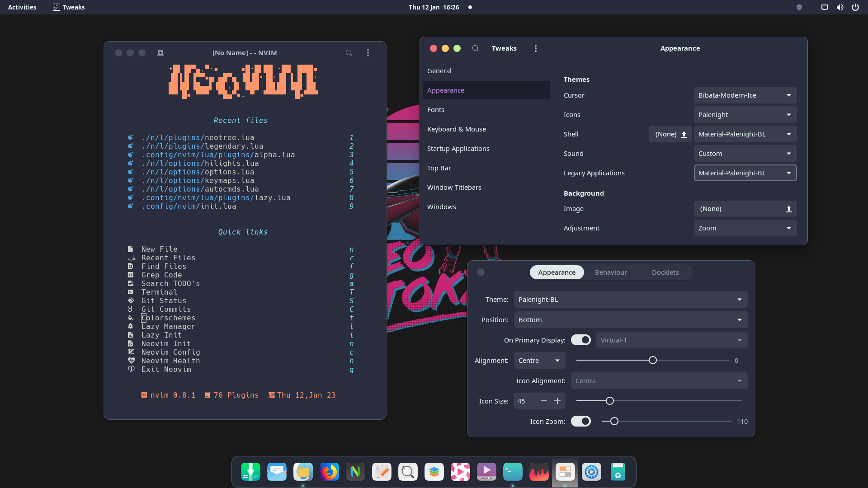Open search in the NVIM terminal header
This screenshot has height=488, width=868.
click(349, 53)
